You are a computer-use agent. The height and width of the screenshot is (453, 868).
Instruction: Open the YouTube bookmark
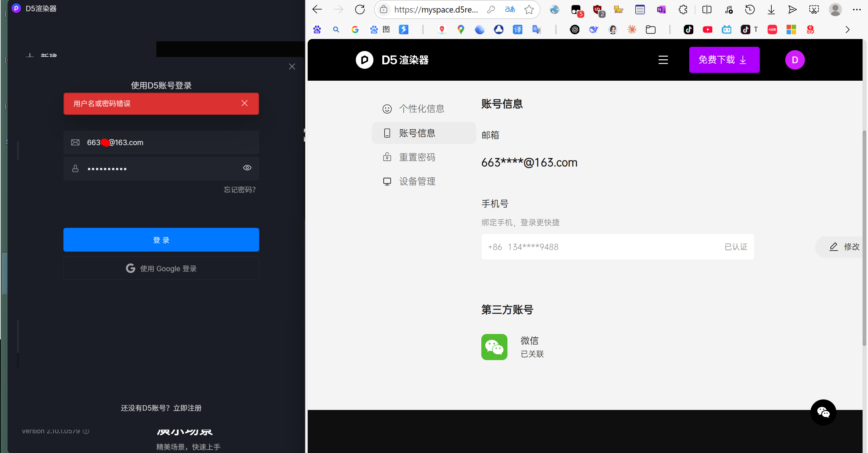(707, 29)
